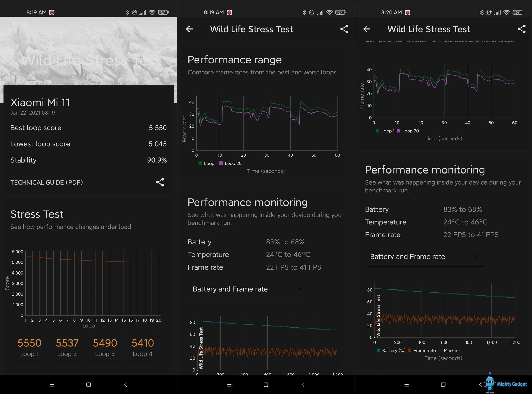
Task: Select Loop 3 score card 5490
Action: click(x=105, y=347)
